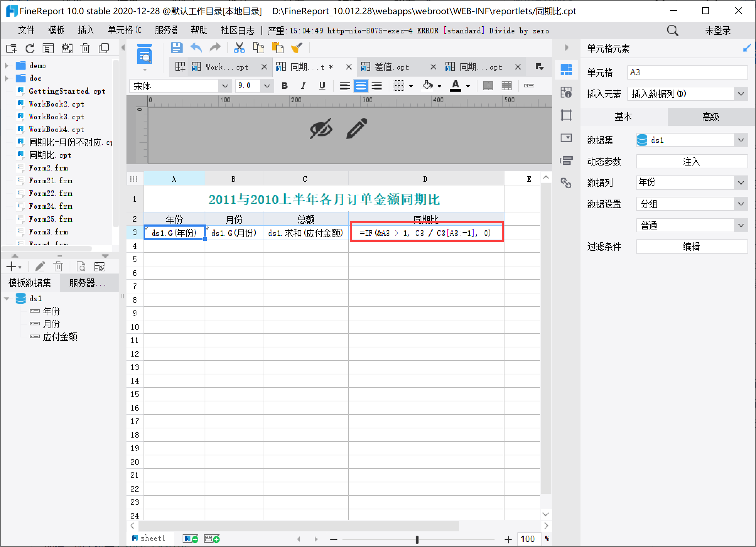Viewport: 756px width, 547px height.
Task: Toggle bold formatting on the cell
Action: click(284, 86)
